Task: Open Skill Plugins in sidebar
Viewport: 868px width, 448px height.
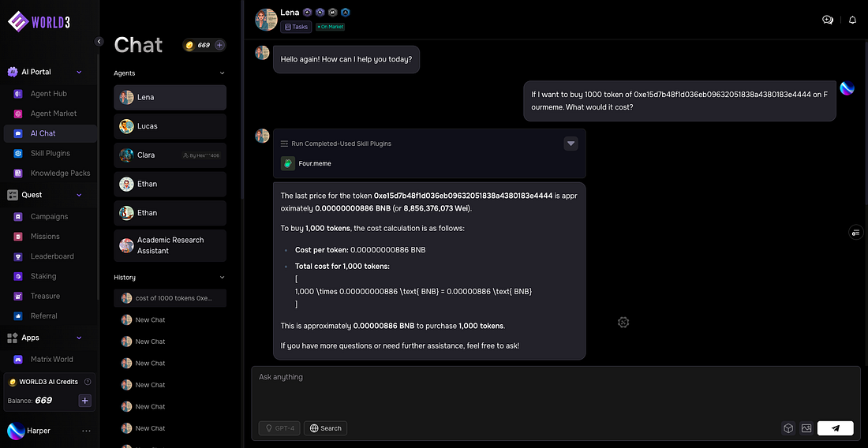Action: point(50,153)
